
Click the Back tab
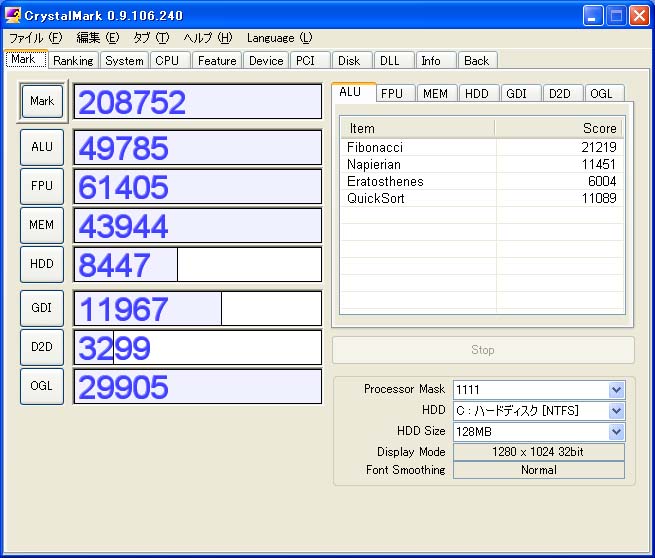[x=477, y=61]
